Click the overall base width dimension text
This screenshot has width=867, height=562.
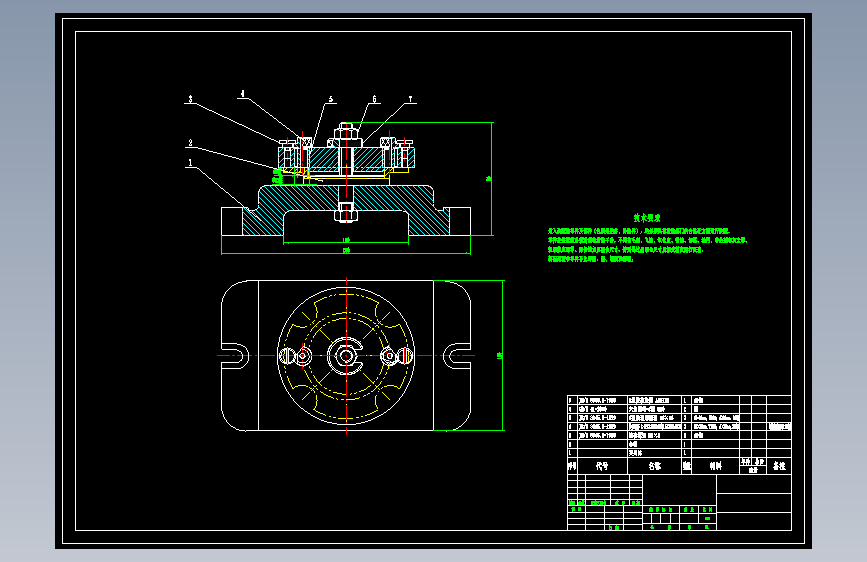346,251
